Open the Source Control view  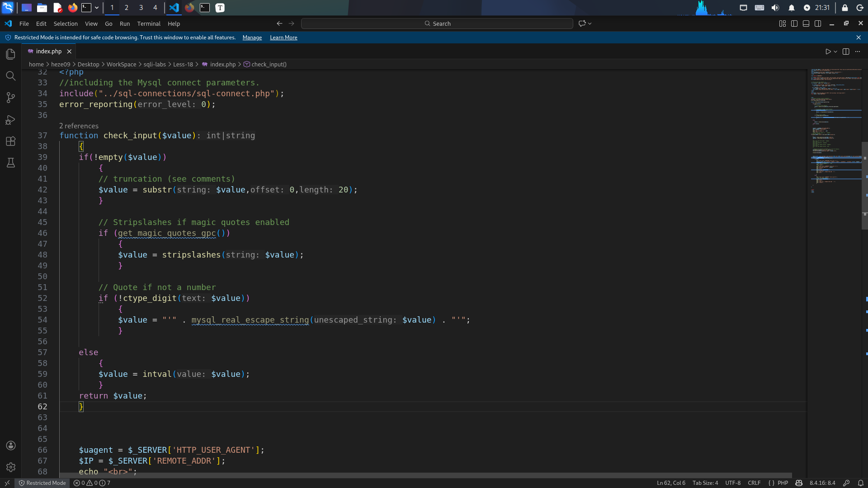[11, 98]
